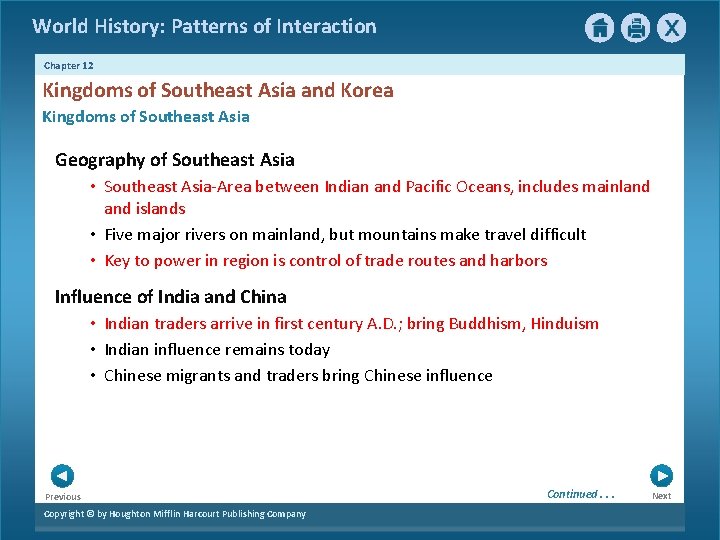Select section heading 'Influence of India and China'
Viewport: 720px width, 540px height.
(171, 297)
